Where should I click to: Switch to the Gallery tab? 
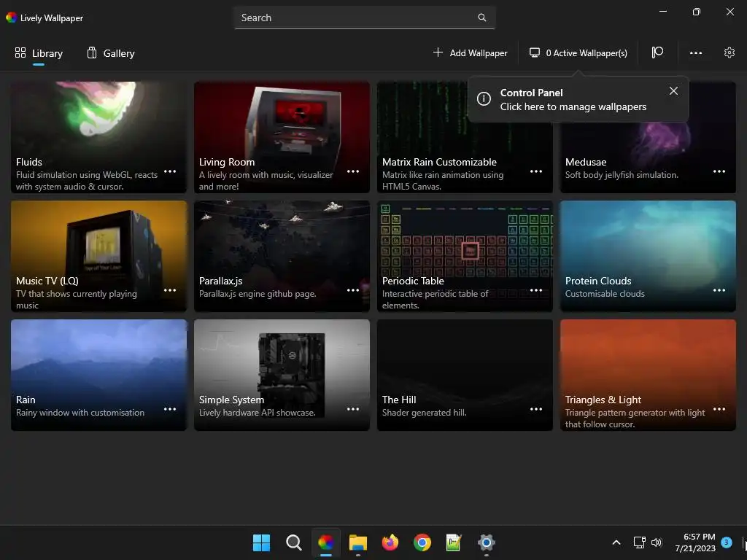pyautogui.click(x=111, y=53)
